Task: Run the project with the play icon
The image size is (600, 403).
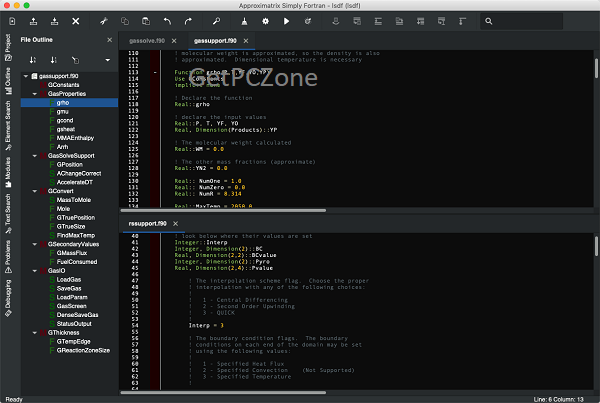Action: 288,20
